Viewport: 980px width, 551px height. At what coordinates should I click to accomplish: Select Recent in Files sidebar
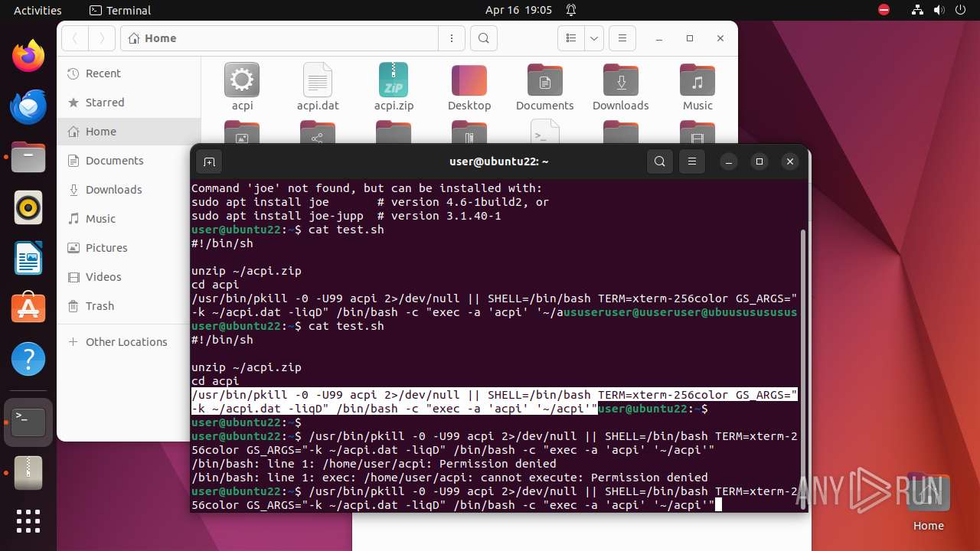coord(129,73)
